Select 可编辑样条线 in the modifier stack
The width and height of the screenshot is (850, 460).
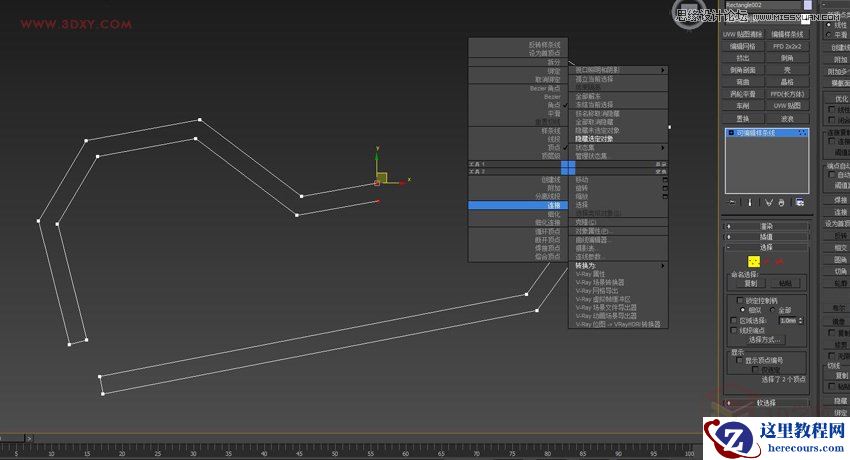pyautogui.click(x=767, y=133)
